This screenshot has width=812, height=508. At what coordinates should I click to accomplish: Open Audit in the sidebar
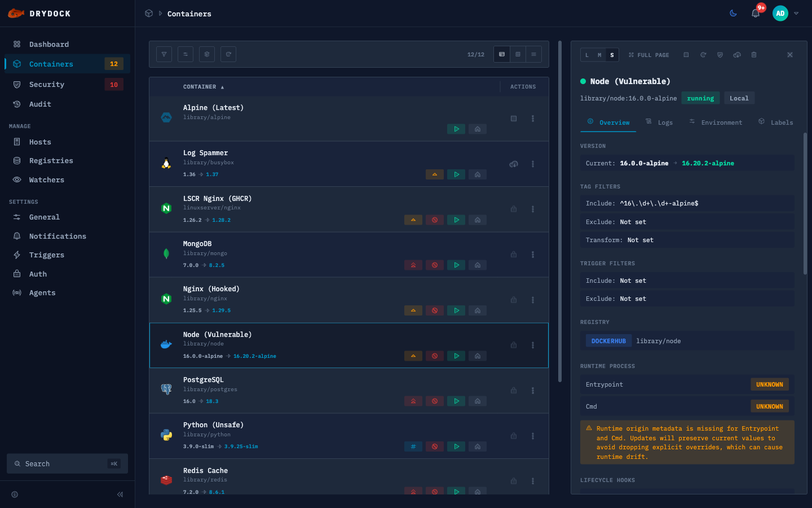pyautogui.click(x=67, y=104)
